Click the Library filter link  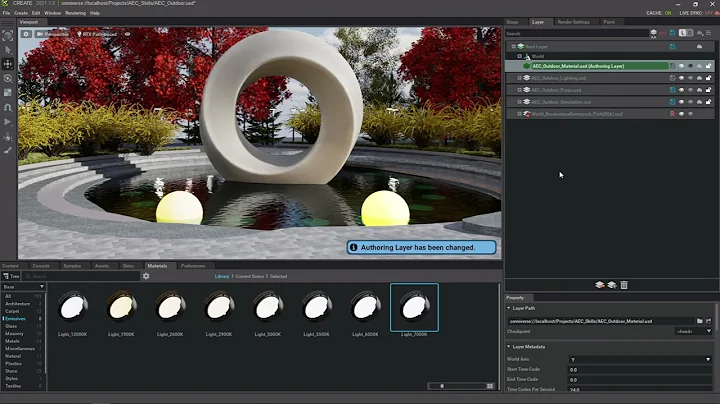222,276
